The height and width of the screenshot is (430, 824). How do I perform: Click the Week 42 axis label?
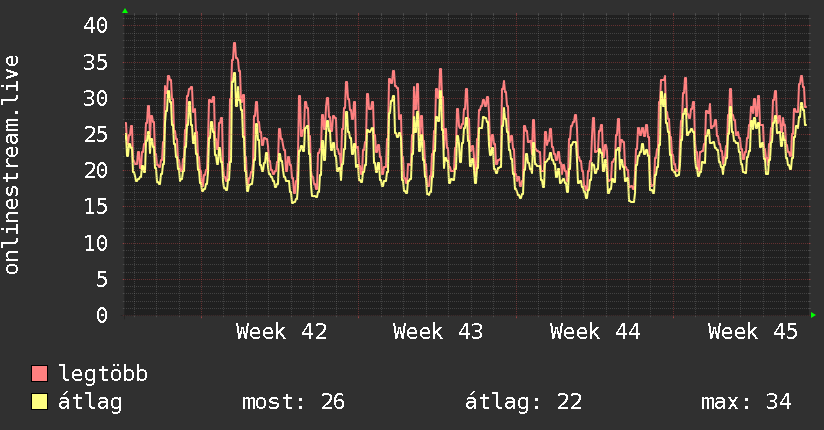[282, 332]
